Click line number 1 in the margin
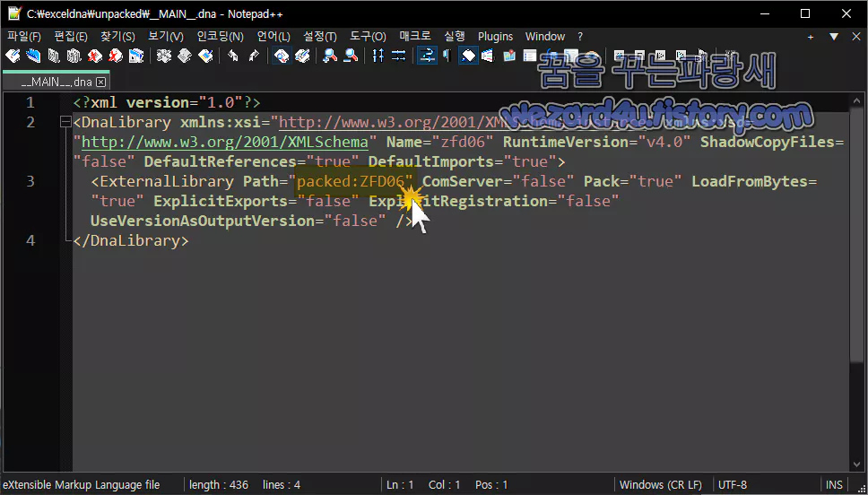Viewport: 868px width, 495px height. pyautogui.click(x=30, y=102)
